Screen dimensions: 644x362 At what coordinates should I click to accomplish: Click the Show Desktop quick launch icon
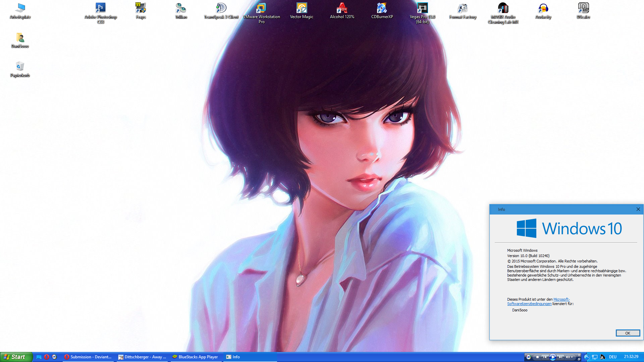pyautogui.click(x=39, y=357)
